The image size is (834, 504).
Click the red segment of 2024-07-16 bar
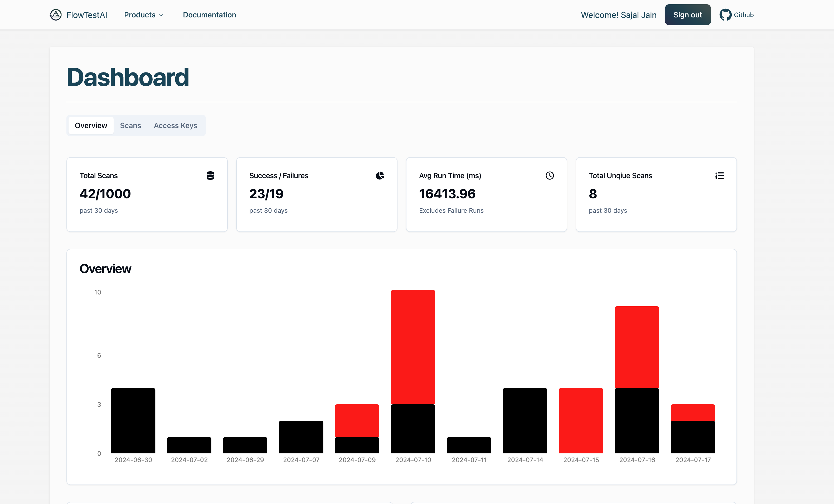pyautogui.click(x=637, y=347)
